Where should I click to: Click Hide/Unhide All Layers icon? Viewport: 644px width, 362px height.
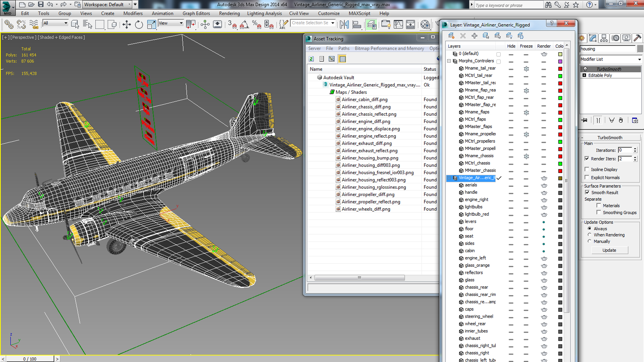[x=509, y=36]
